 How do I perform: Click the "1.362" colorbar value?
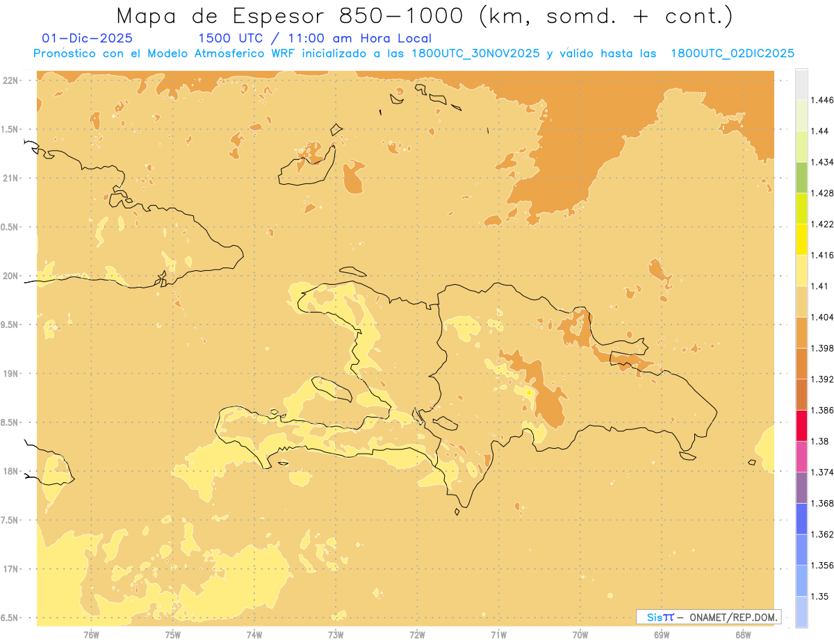click(x=822, y=534)
